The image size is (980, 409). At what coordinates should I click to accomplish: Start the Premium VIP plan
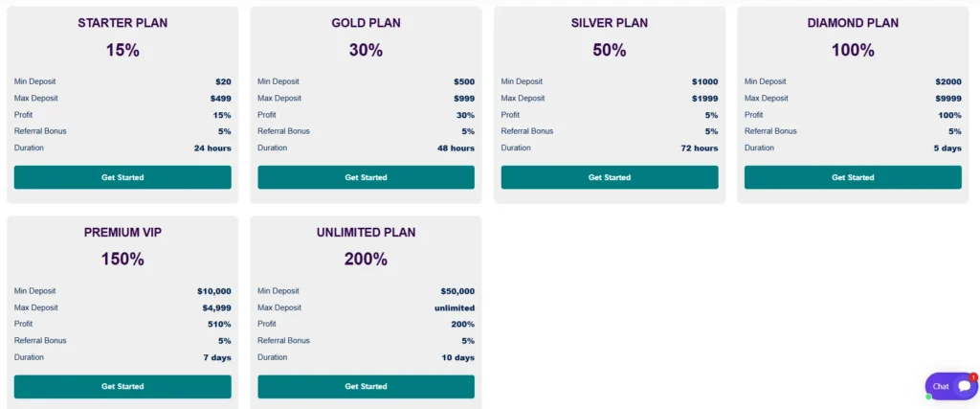122,386
